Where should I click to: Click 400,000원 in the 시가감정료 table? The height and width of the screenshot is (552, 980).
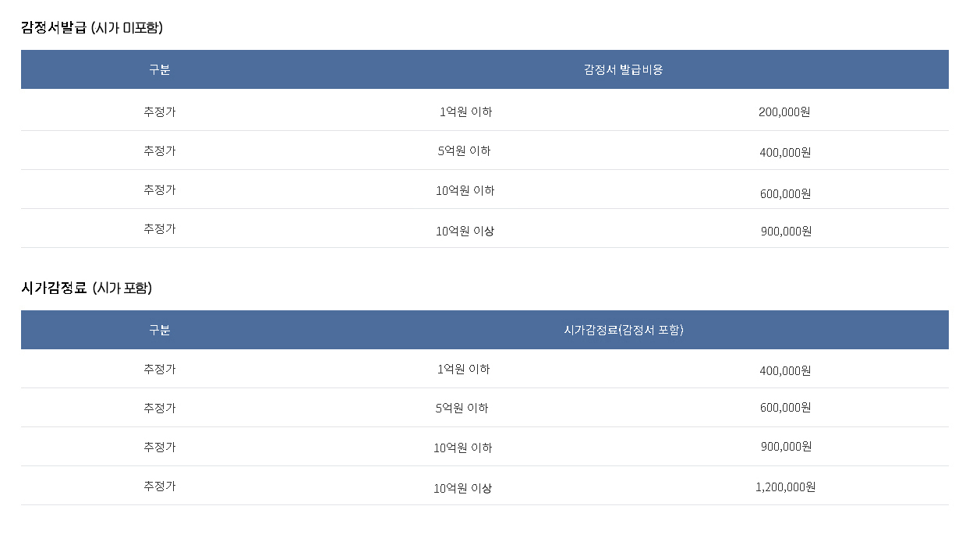[785, 370]
